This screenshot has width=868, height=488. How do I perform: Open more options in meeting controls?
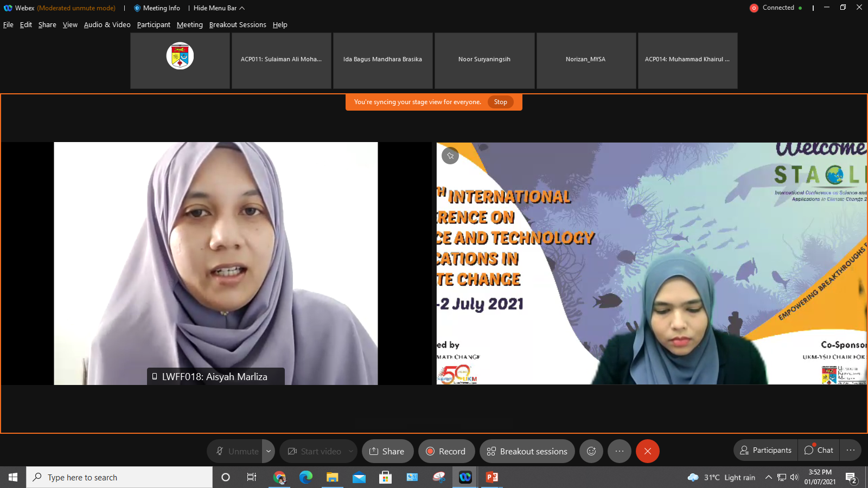click(620, 451)
